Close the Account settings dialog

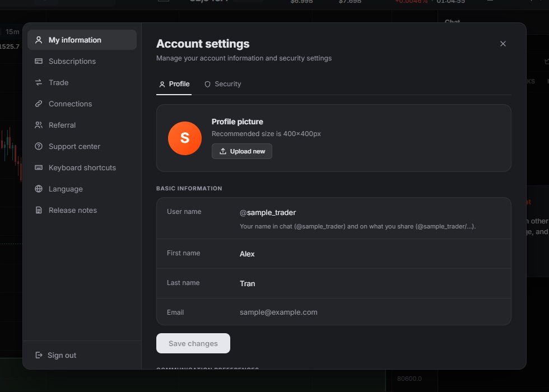coord(503,44)
